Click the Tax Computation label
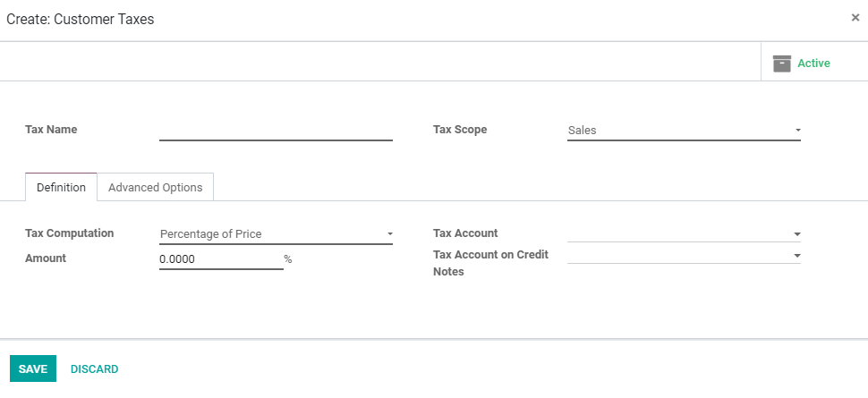Screen dimensions: 868x398 coord(70,233)
